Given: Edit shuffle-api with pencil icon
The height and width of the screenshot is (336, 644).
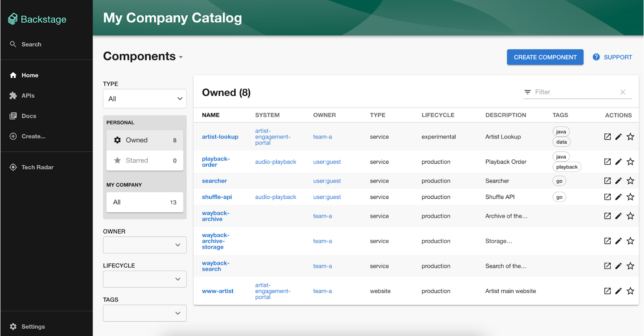Looking at the screenshot, I should pyautogui.click(x=618, y=197).
